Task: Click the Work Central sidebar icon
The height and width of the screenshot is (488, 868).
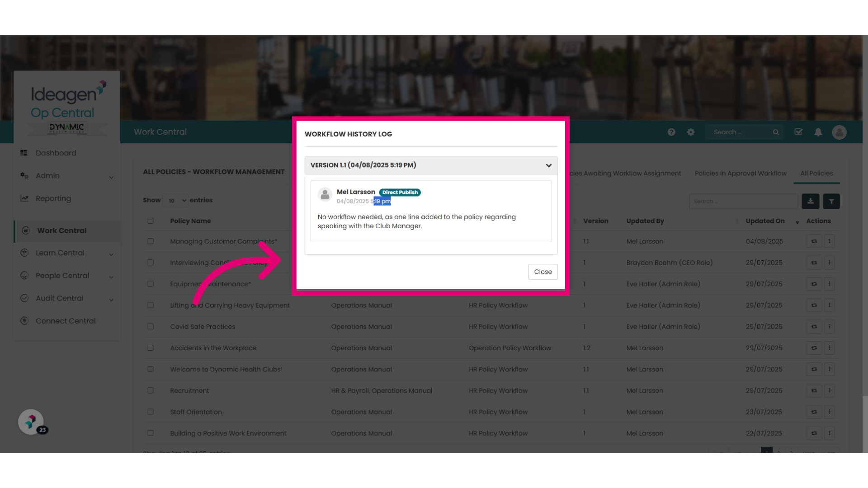Action: [x=26, y=230]
